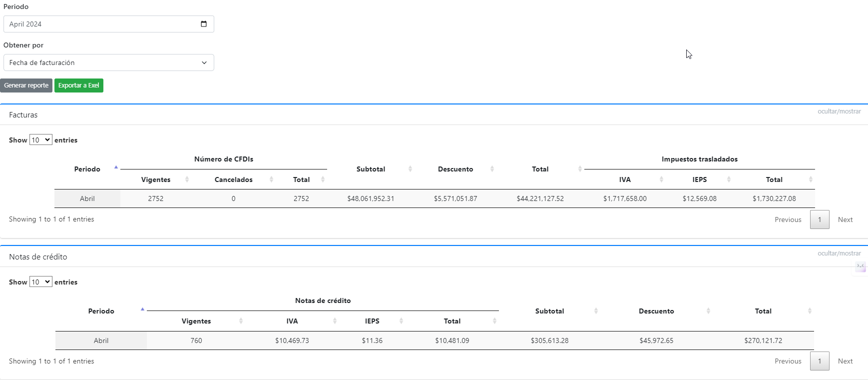Open Notas de crédito Show entries dropdown
Image resolution: width=868 pixels, height=380 pixels.
click(x=40, y=282)
